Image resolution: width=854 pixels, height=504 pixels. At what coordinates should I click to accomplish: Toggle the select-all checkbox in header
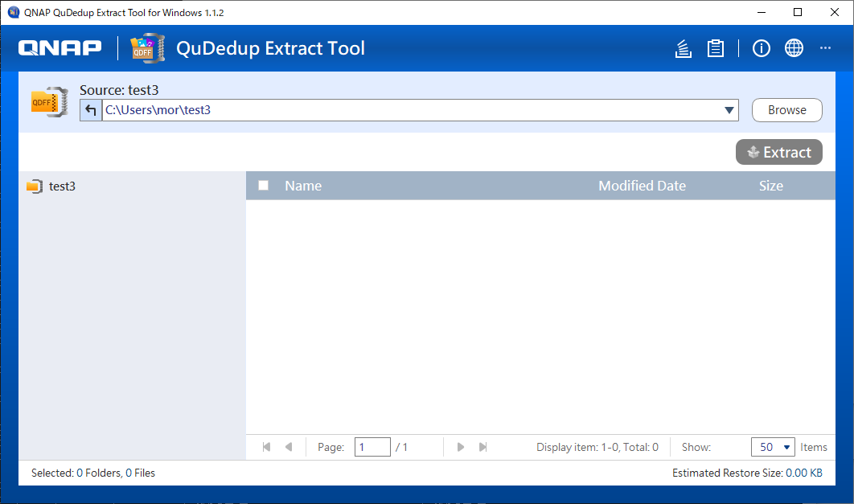[263, 186]
